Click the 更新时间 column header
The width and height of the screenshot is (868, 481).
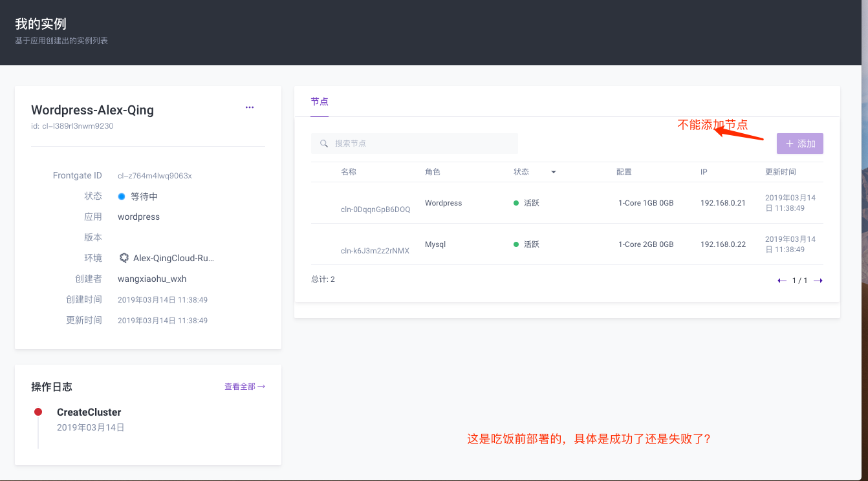[x=781, y=172]
